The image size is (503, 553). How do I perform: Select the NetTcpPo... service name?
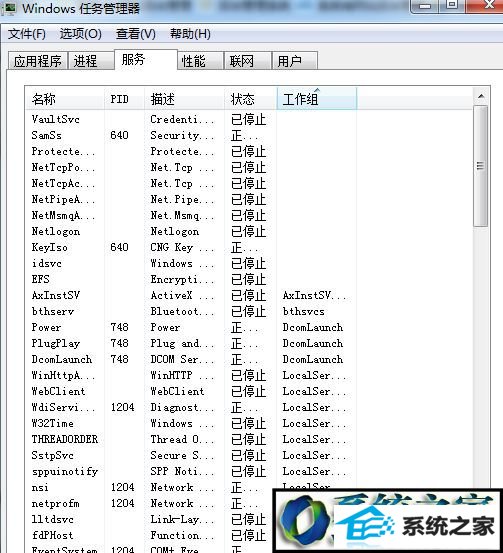pyautogui.click(x=63, y=168)
